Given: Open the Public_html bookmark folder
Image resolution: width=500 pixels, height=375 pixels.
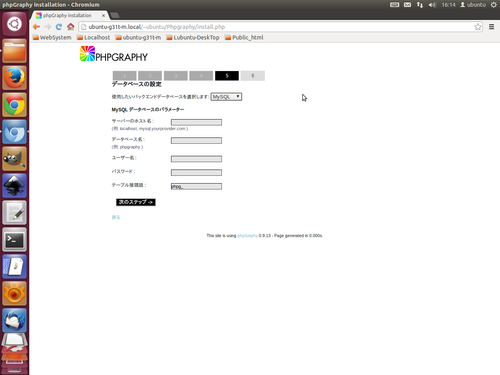Looking at the screenshot, I should [x=244, y=37].
